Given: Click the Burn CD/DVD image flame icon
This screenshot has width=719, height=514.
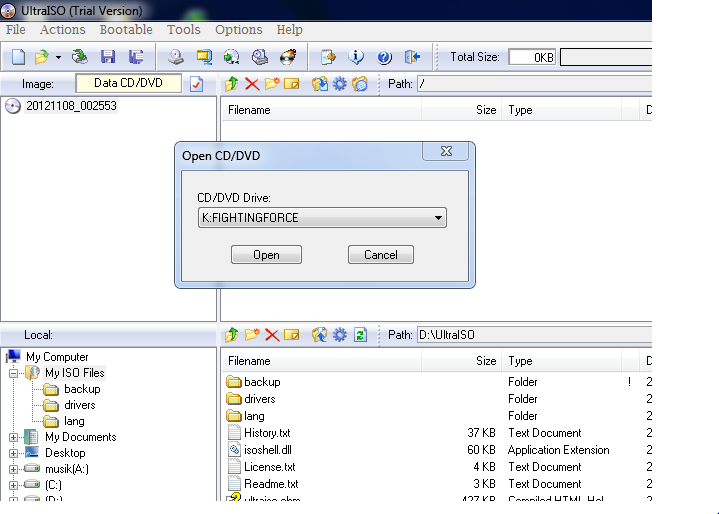Looking at the screenshot, I should (x=288, y=57).
